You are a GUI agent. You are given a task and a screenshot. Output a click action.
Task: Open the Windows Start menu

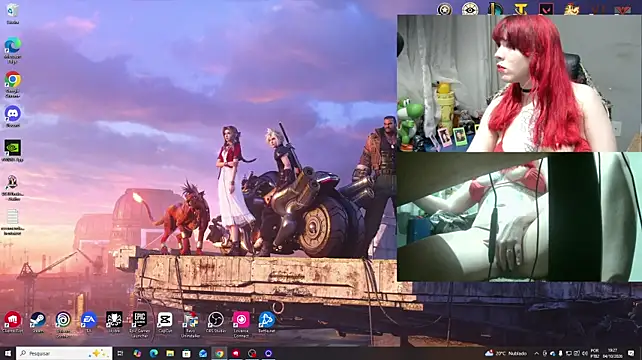pyautogui.click(x=8, y=353)
